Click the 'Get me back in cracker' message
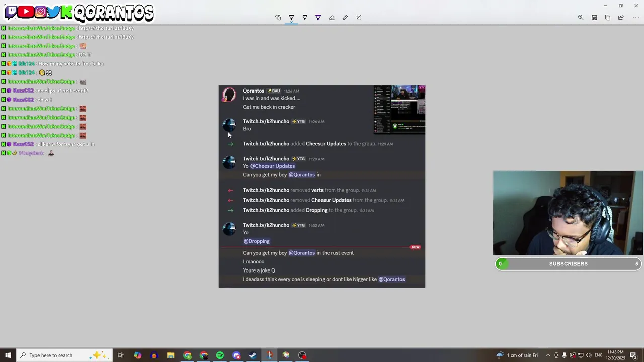Image resolution: width=644 pixels, height=362 pixels. click(269, 107)
